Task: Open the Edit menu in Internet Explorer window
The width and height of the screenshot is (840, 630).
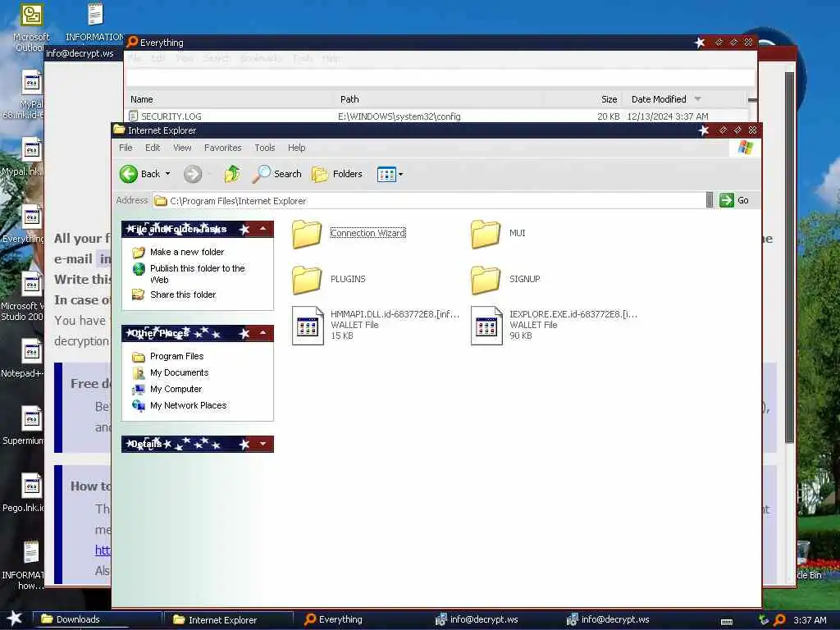Action: point(153,148)
